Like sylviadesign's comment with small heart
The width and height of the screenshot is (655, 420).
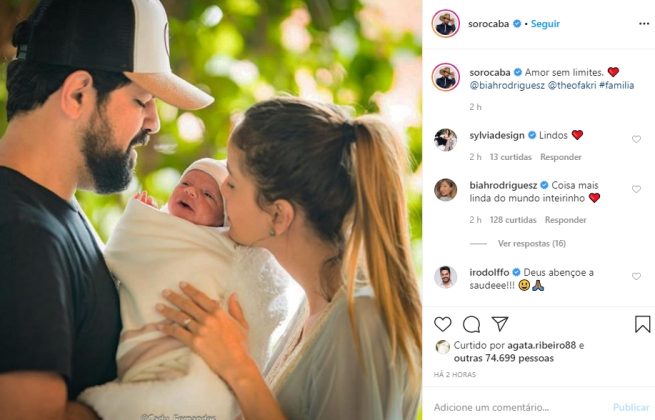click(x=636, y=139)
